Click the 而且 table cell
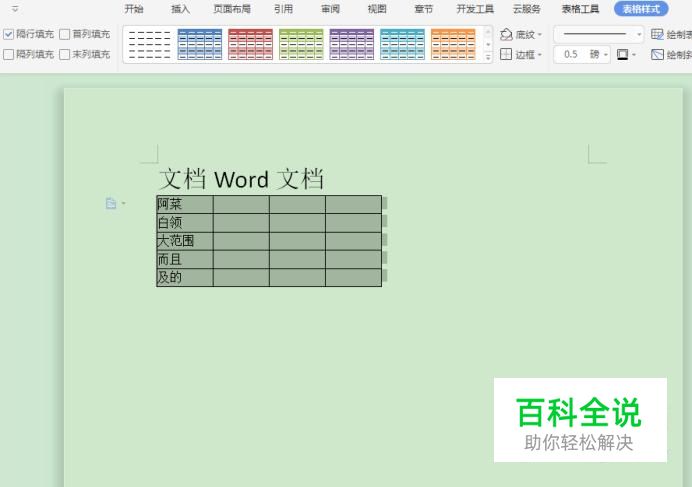Image resolution: width=692 pixels, height=487 pixels. click(185, 260)
